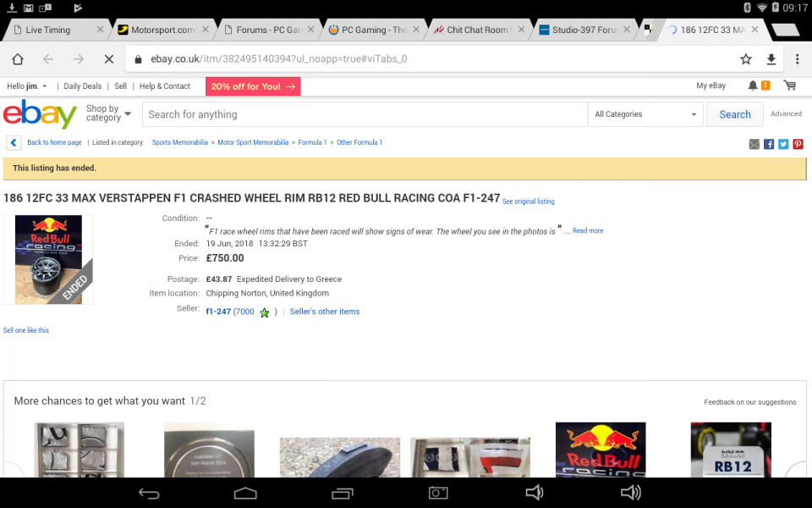Stop page loading with the X icon

pos(109,59)
